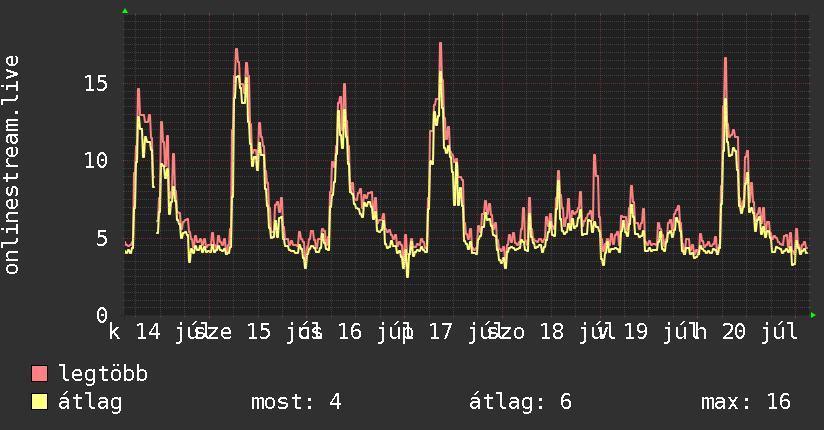The image size is (824, 430).
Task: Click the 'most: 4' value
Action: 296,402
